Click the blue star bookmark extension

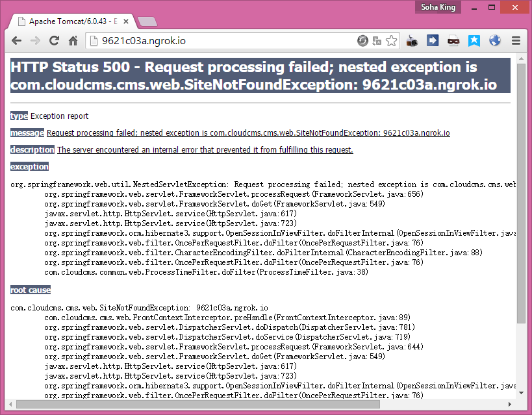click(x=474, y=41)
